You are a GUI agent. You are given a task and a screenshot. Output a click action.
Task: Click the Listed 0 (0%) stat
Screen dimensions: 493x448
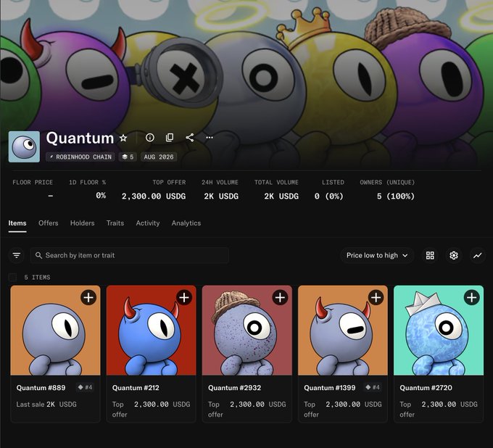tap(329, 190)
